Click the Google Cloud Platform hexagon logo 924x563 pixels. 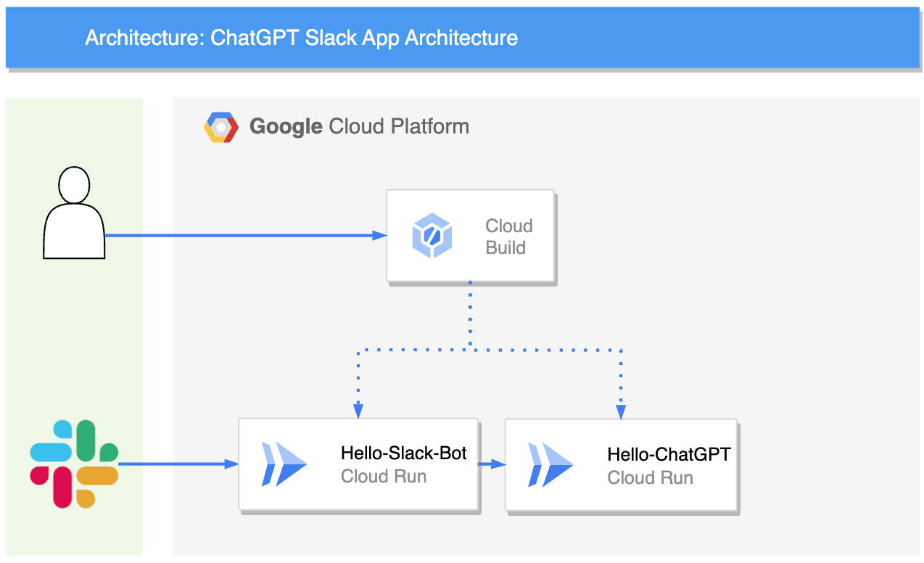(221, 127)
